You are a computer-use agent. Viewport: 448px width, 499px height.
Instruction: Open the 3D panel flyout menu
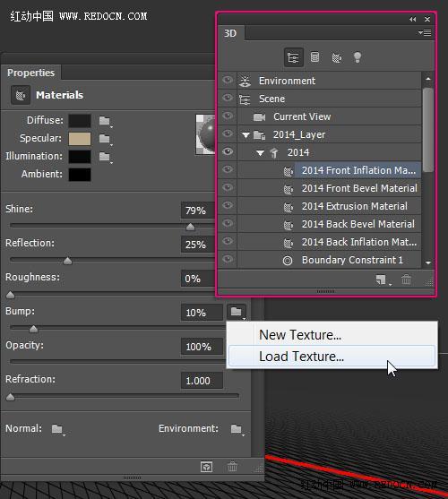[425, 32]
